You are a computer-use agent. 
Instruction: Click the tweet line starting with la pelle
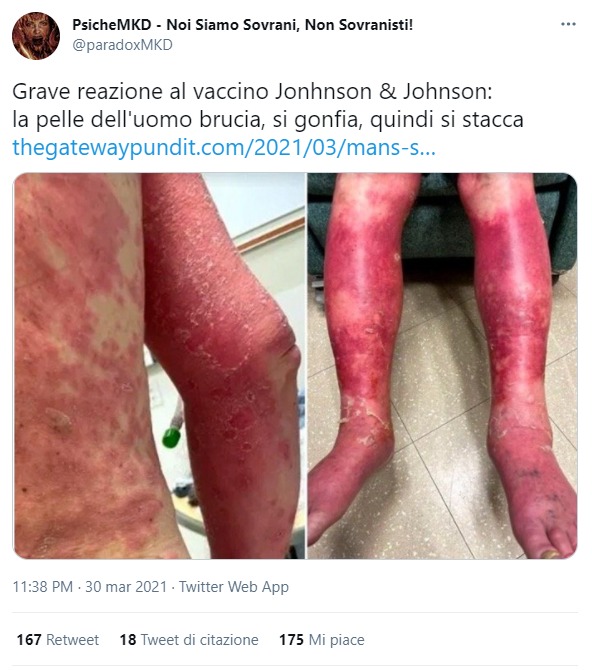tap(268, 120)
